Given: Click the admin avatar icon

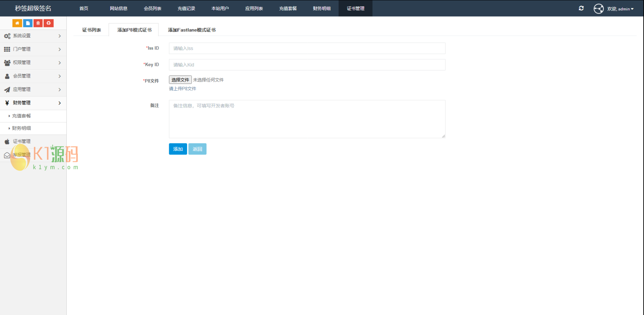Looking at the screenshot, I should click(x=599, y=8).
